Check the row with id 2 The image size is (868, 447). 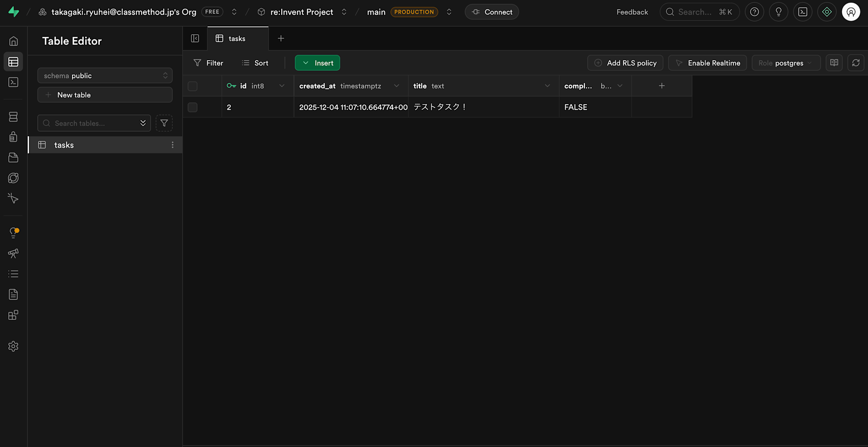[x=192, y=107]
